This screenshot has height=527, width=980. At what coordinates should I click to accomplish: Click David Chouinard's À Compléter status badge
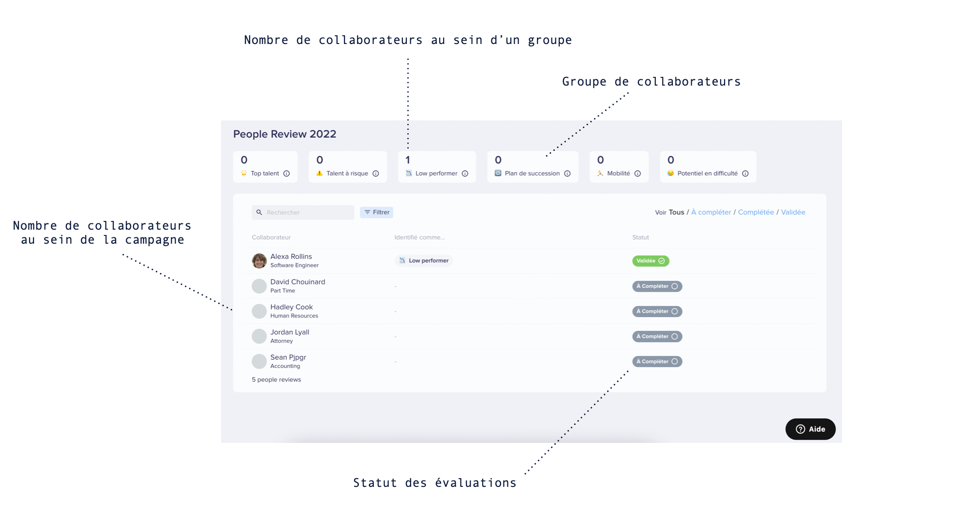coord(657,286)
